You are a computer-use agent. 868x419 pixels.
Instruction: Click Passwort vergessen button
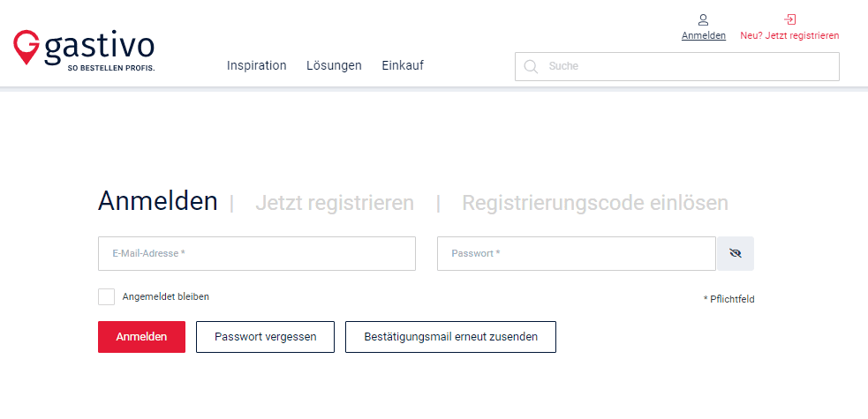(x=265, y=337)
